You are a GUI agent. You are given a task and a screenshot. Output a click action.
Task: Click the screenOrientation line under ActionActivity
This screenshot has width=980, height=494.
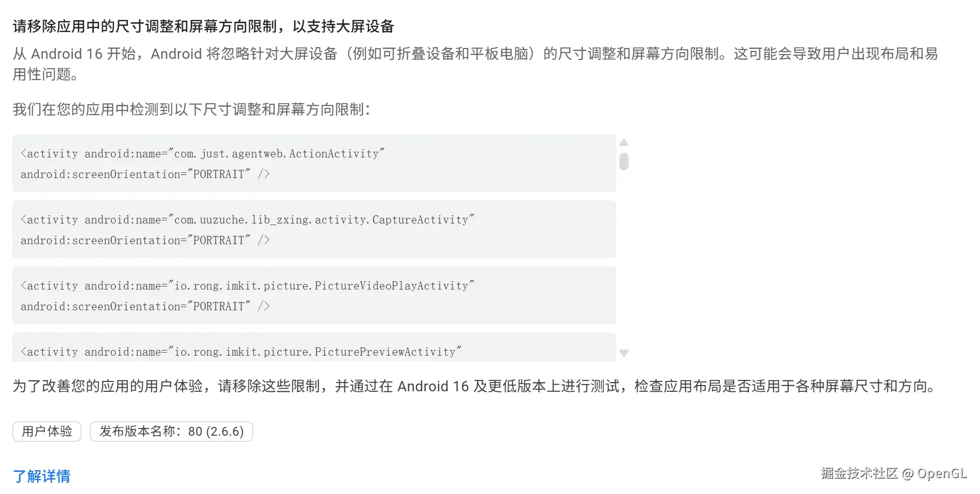pos(145,174)
